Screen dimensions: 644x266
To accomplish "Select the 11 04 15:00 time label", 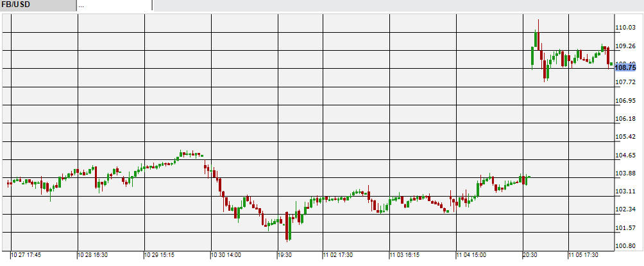I will [x=471, y=255].
